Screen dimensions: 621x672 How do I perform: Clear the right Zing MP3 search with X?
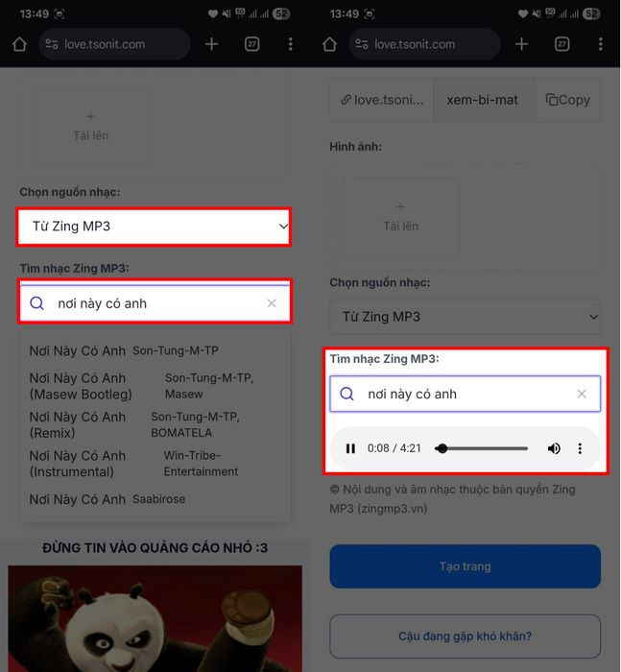tap(582, 394)
